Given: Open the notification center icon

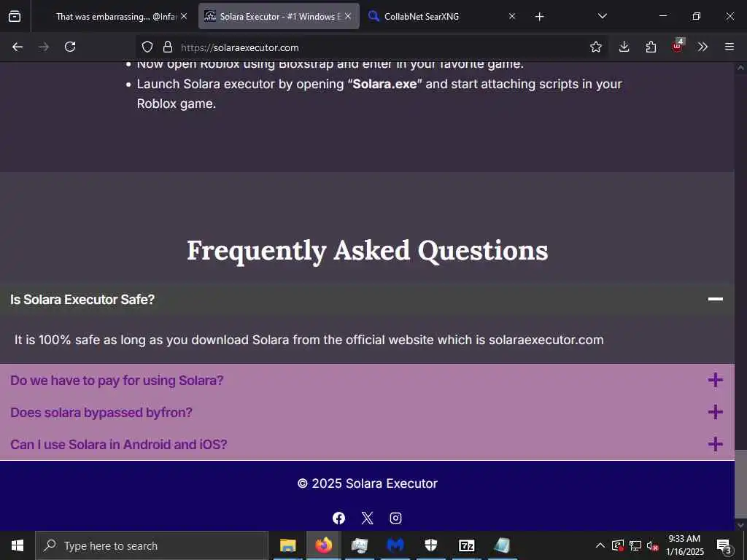Looking at the screenshot, I should point(724,545).
